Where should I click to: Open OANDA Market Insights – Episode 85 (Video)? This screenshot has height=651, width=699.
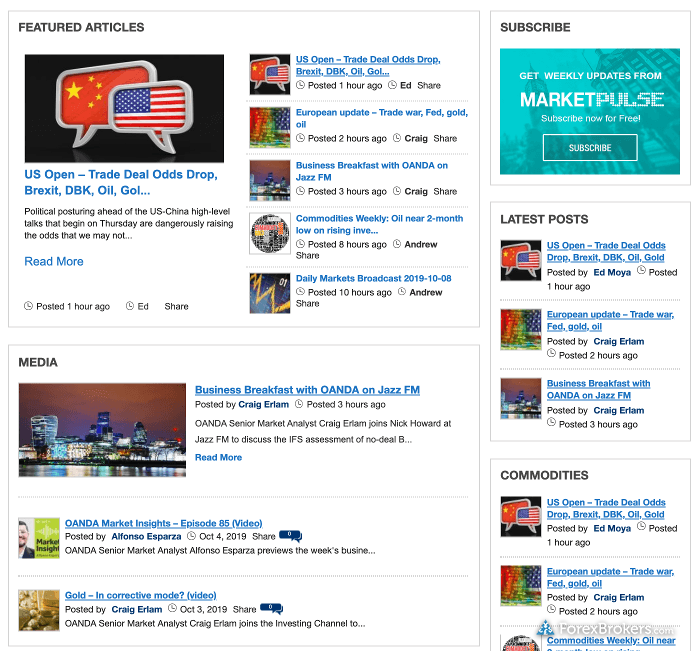point(164,523)
